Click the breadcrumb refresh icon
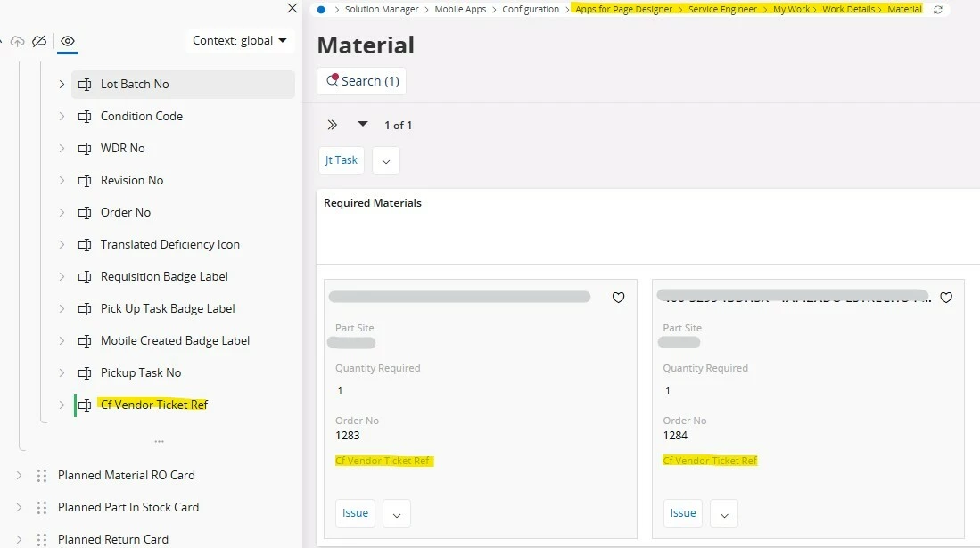This screenshot has height=548, width=980. pyautogui.click(x=937, y=10)
